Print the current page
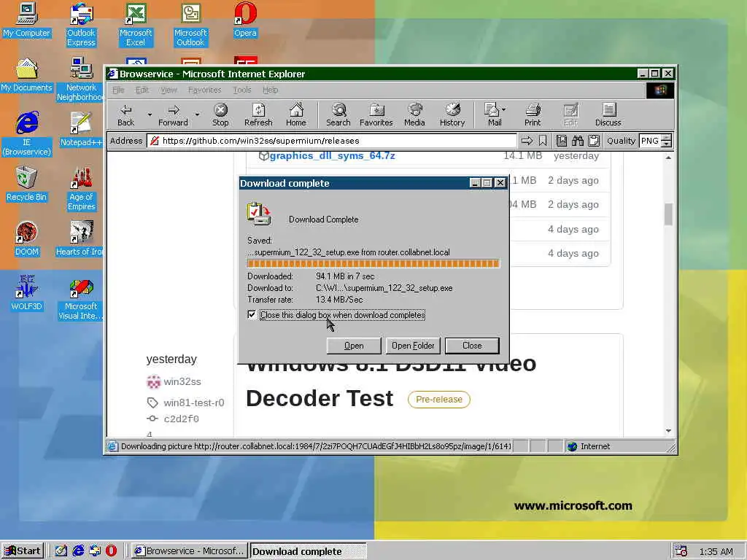Image resolution: width=747 pixels, height=560 pixels. (x=533, y=114)
